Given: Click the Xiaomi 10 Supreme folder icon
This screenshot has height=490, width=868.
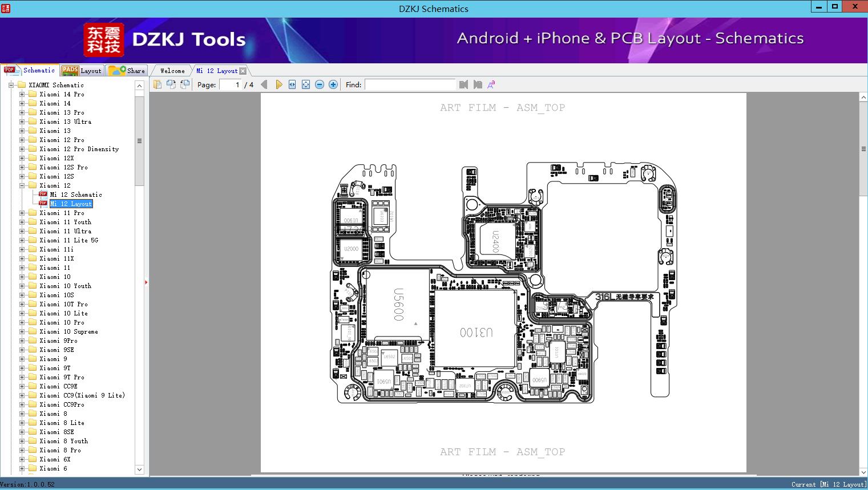Looking at the screenshot, I should point(33,331).
